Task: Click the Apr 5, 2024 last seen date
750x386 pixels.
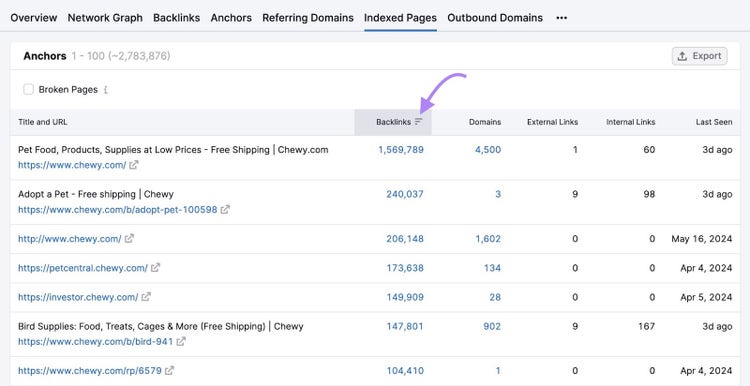Action: point(706,297)
